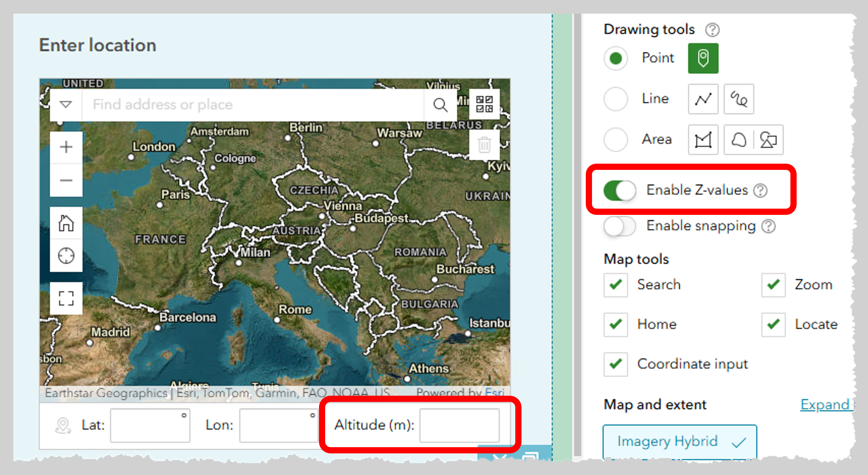Open the Imagery Hybrid basemap selector
This screenshot has height=475, width=868.
click(679, 441)
